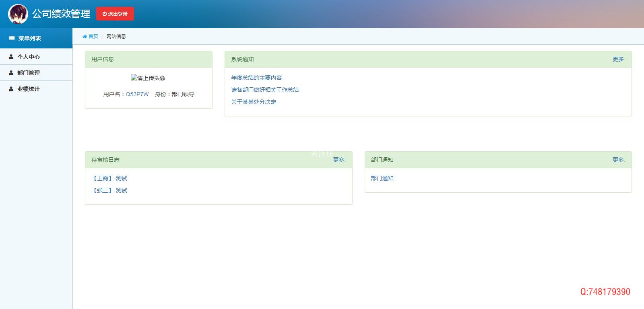Click the list icon beside 菜单列表

(12, 38)
